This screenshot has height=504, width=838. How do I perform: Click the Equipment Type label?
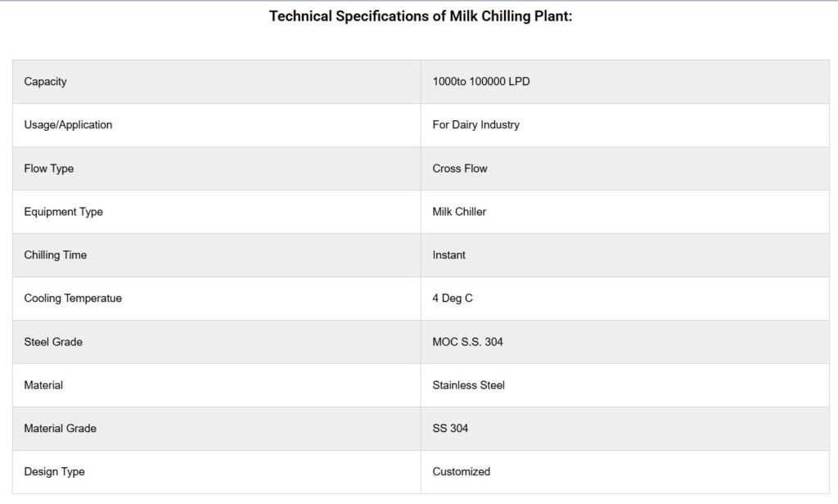click(64, 212)
